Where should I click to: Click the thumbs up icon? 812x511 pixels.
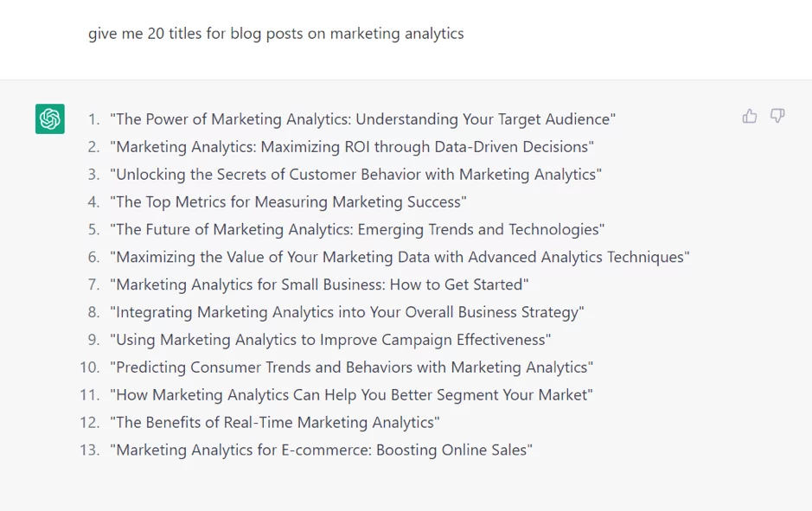[x=750, y=116]
